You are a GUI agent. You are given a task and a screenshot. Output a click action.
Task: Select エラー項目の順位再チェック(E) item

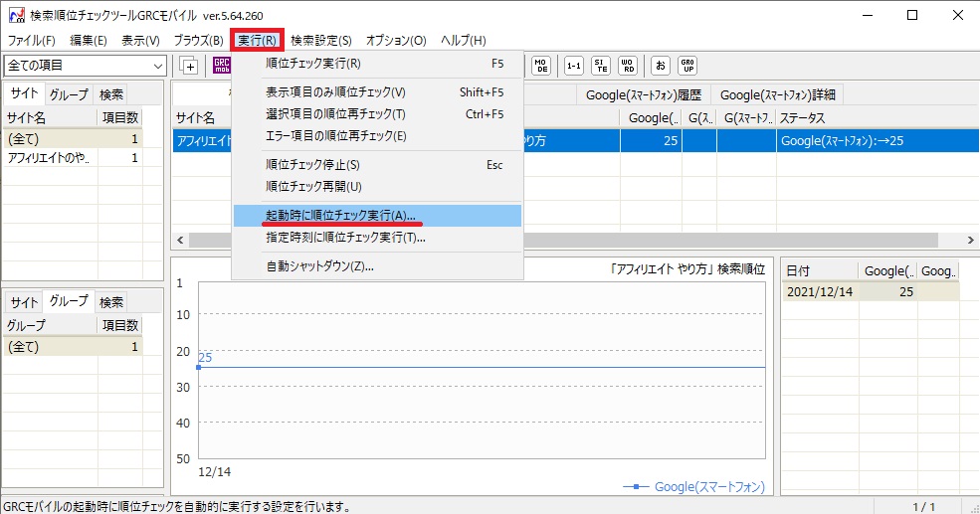[377, 135]
